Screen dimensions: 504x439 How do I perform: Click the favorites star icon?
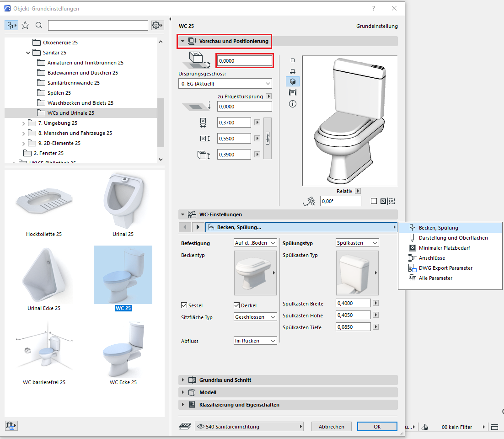pyautogui.click(x=25, y=25)
